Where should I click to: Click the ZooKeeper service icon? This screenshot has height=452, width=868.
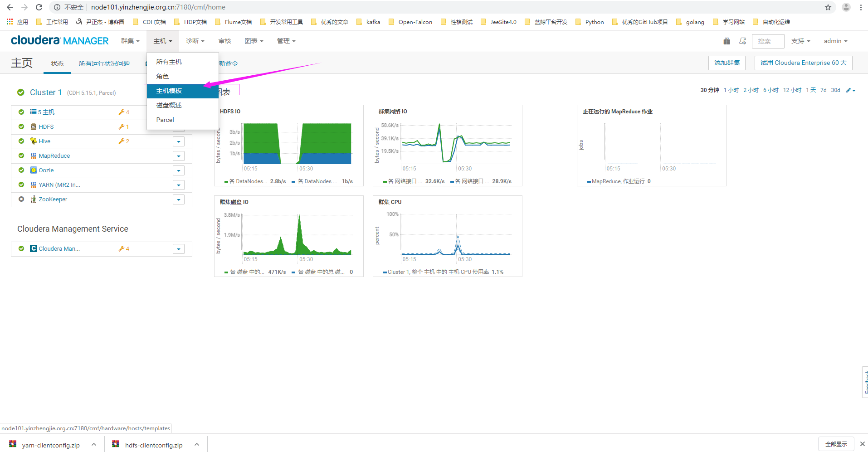[x=34, y=199]
